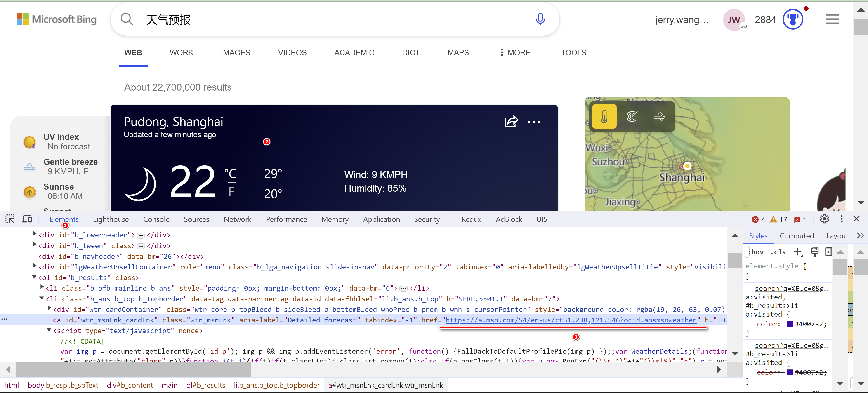The image size is (868, 393).
Task: Switch to the Console tab
Action: coord(156,220)
